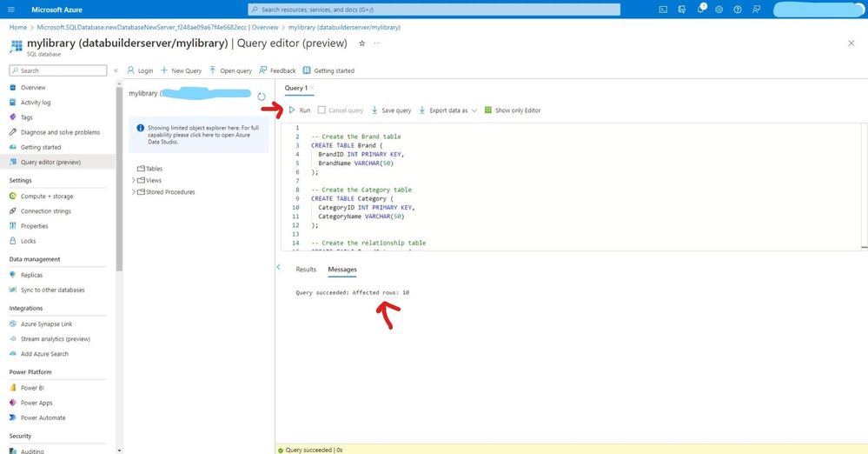Open Properties in the left menu
Viewport: 868px width, 454px height.
click(35, 226)
